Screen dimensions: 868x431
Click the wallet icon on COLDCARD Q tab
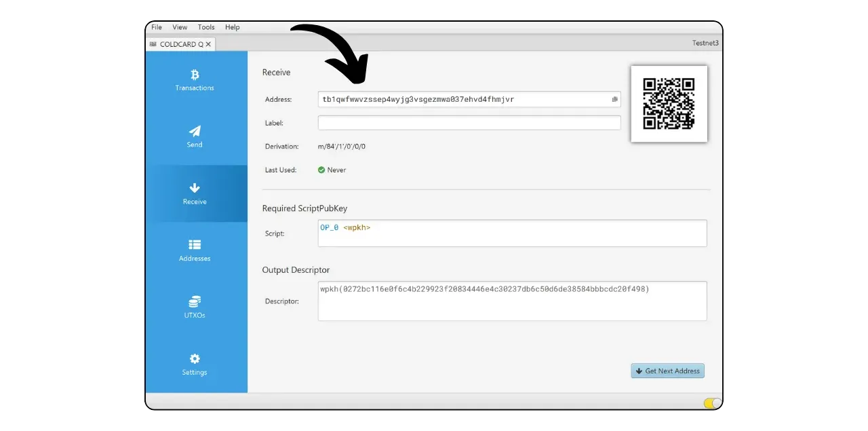point(153,44)
